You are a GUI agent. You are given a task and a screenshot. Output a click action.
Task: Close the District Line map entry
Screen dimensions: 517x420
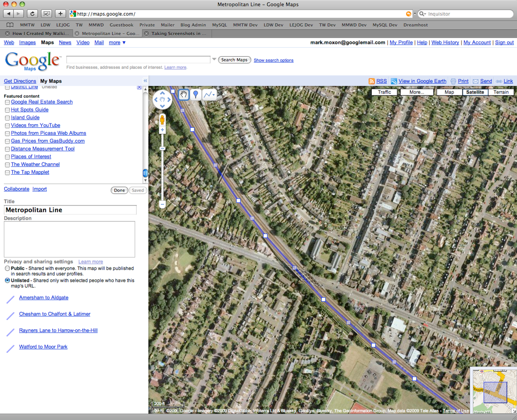(x=139, y=87)
